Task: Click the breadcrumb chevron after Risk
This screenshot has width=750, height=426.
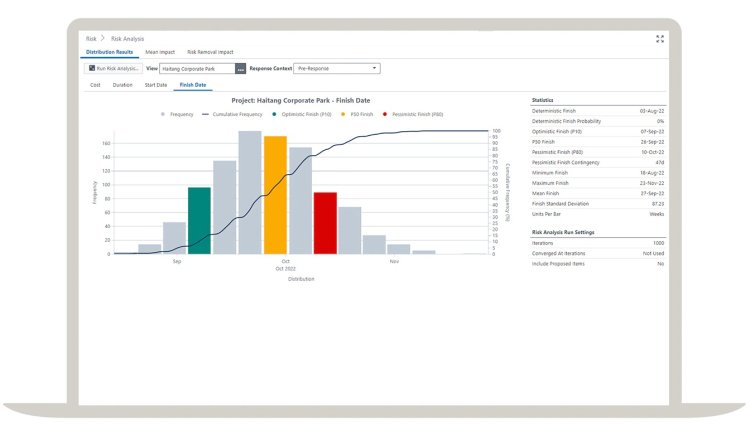Action: pos(102,38)
